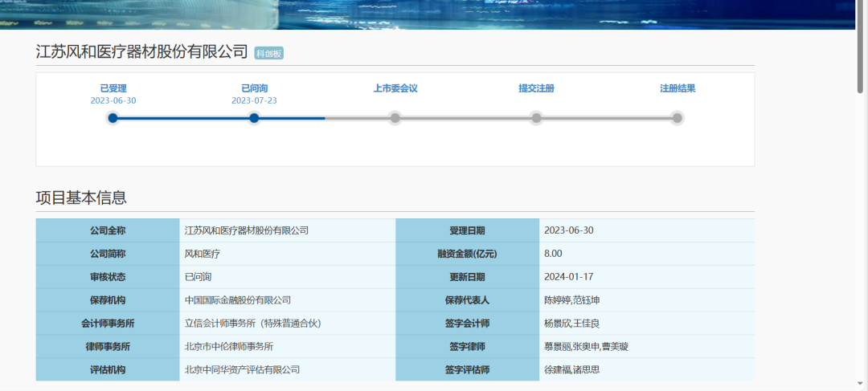The image size is (868, 391).
Task: Click the 审核状态 header cell
Action: pyautogui.click(x=108, y=277)
